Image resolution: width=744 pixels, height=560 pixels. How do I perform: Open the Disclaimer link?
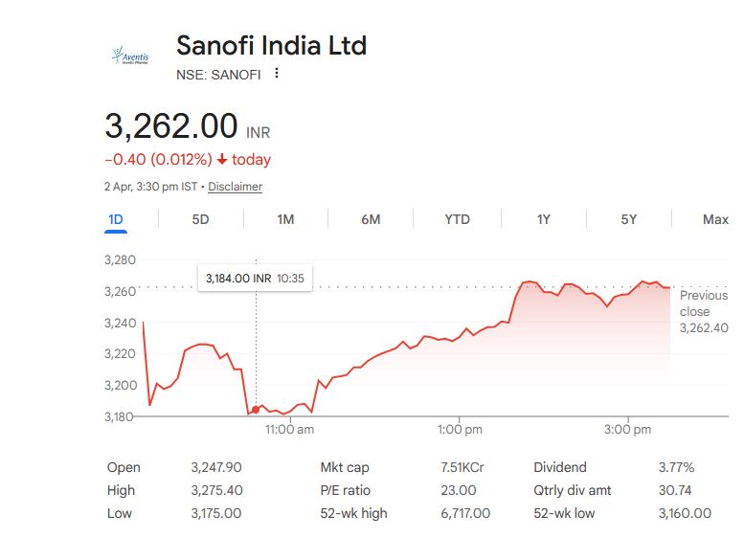click(x=235, y=187)
